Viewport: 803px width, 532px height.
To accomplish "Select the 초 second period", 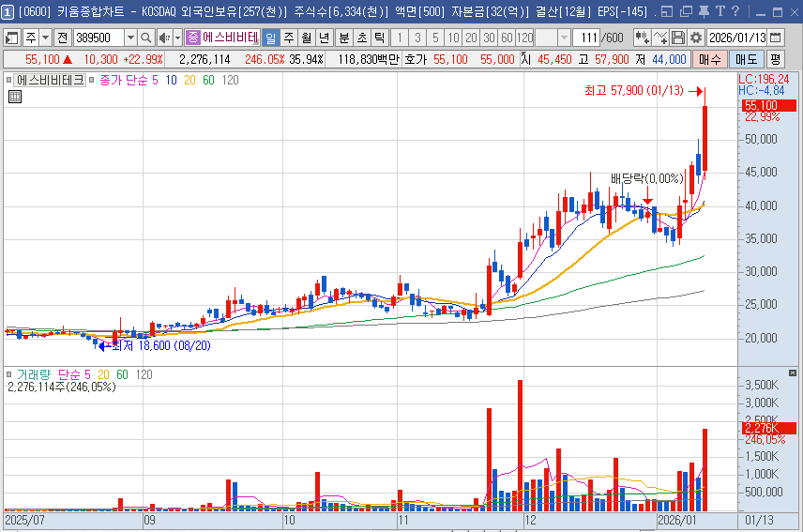I will pos(361,38).
